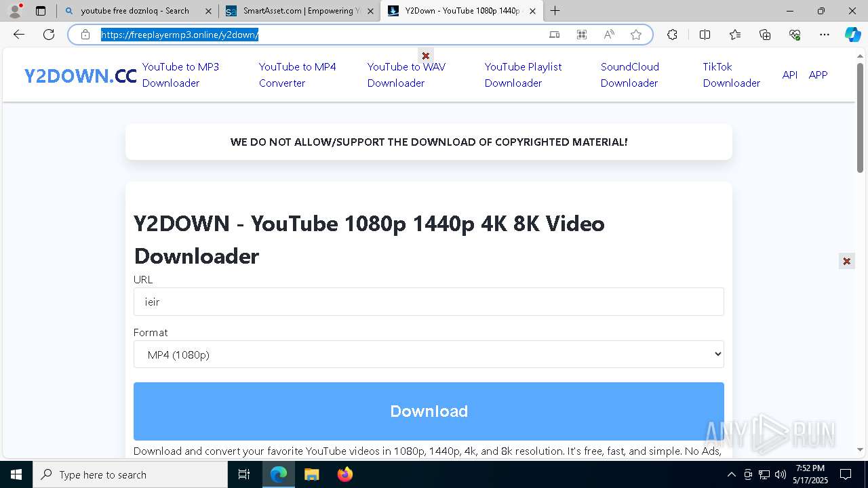The image size is (868, 488).
Task: View site information lock icon
Action: (x=85, y=35)
